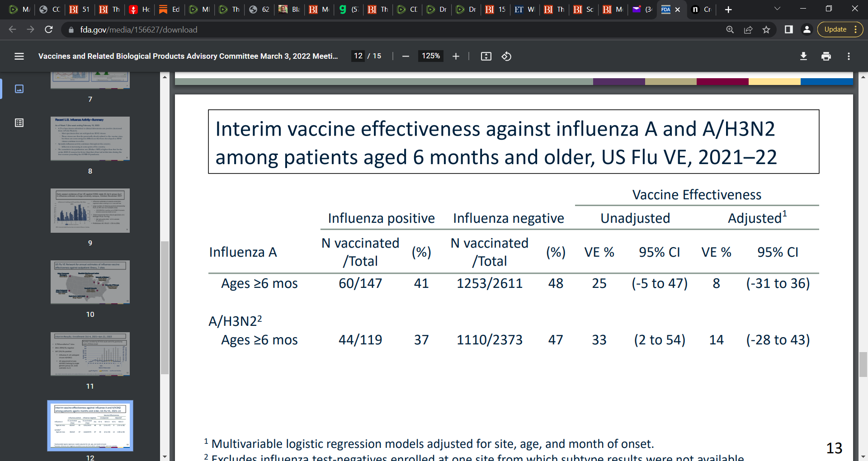Click the '(2 to 54)' confidence interval
868x461 pixels.
[660, 340]
